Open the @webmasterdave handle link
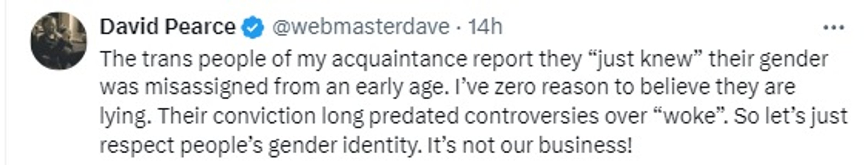Viewport: 868px width, 165px height. (360, 27)
